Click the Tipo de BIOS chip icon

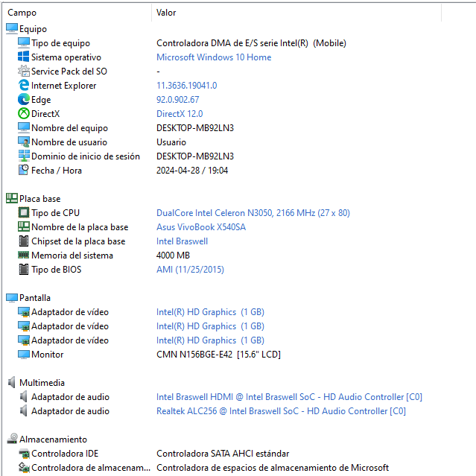24,269
